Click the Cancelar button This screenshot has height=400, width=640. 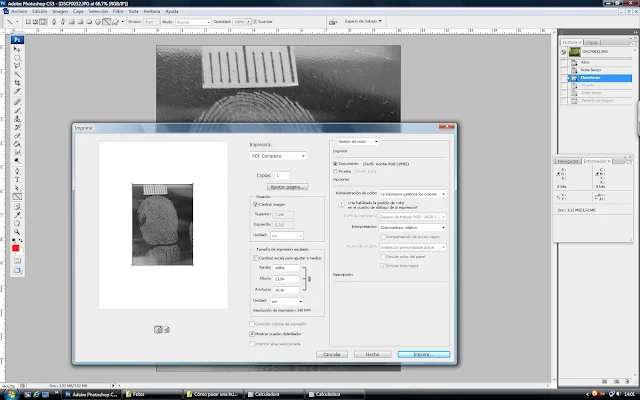[x=332, y=354]
